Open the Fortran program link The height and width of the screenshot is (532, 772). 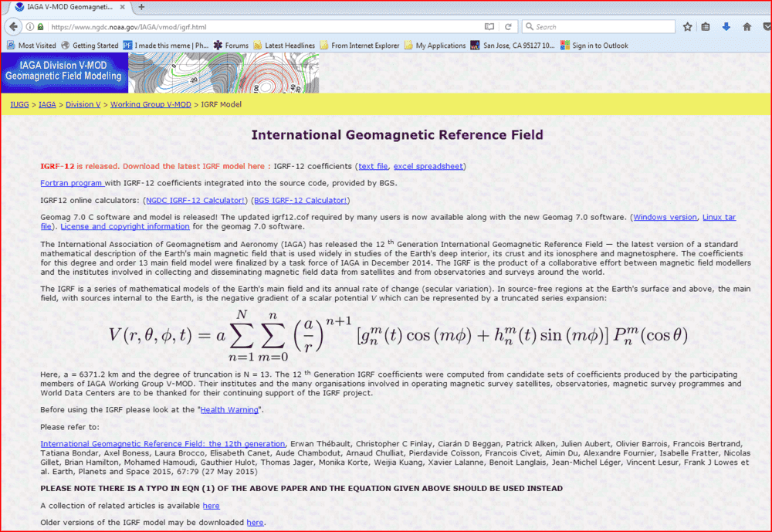(73, 183)
